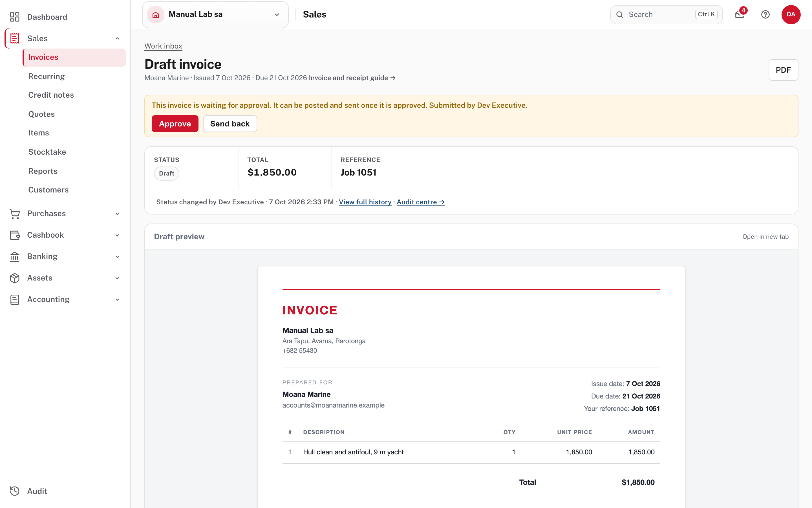The image size is (812, 508).
Task: Click the Manual Lab sa home icon
Action: tap(156, 14)
